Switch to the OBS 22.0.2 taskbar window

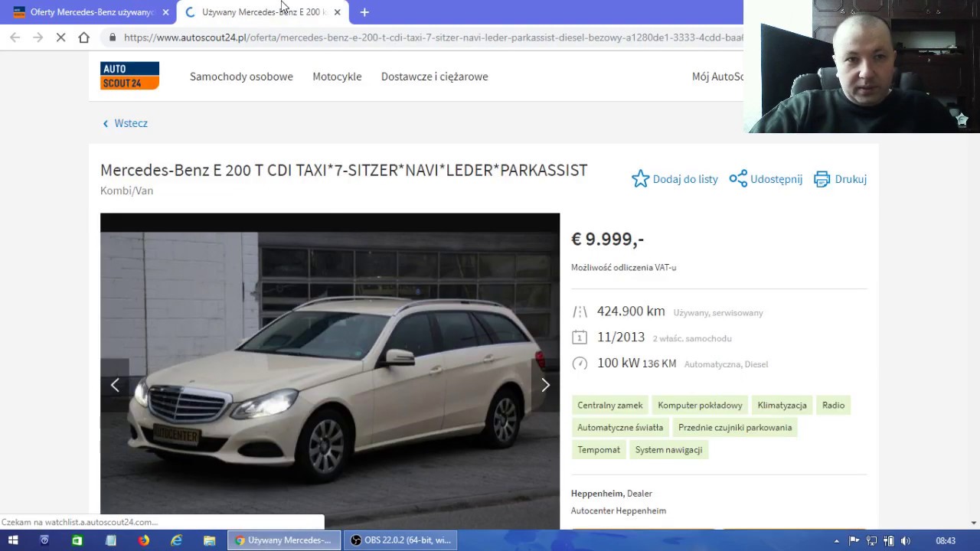tap(400, 540)
